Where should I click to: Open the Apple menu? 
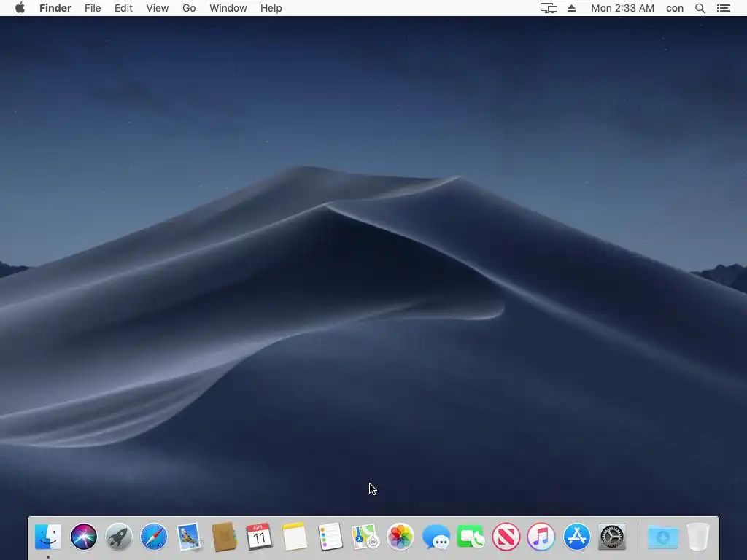click(20, 8)
